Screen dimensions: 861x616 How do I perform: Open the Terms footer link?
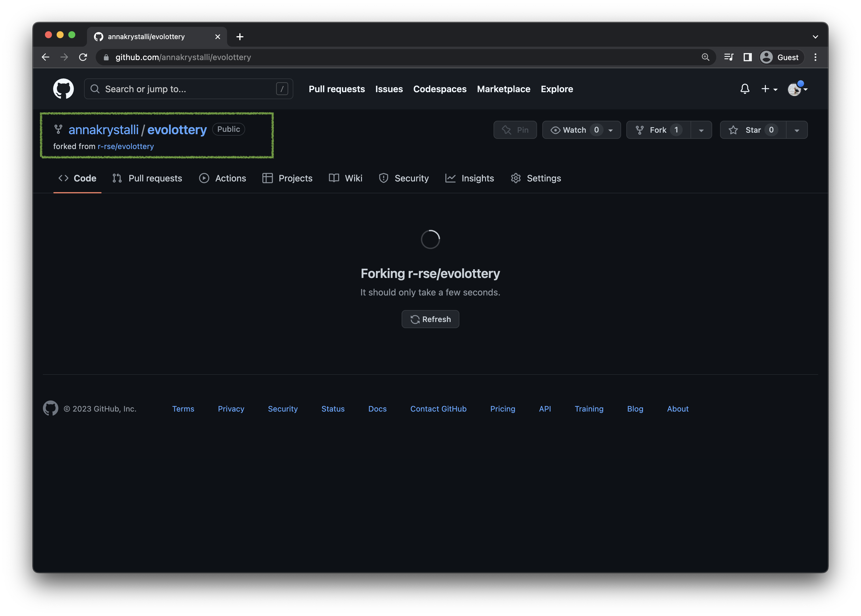coord(183,409)
